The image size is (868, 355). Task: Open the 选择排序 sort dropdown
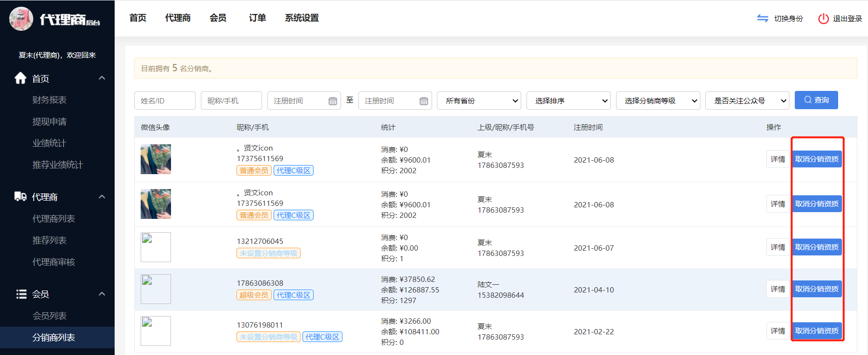coord(568,101)
